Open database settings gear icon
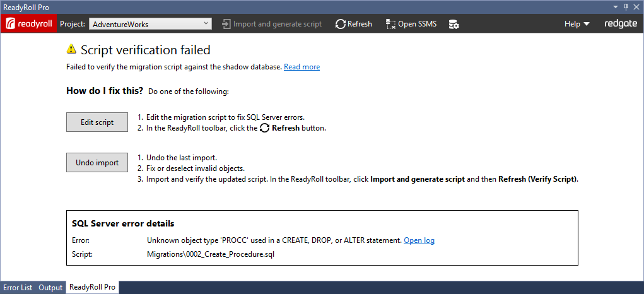This screenshot has width=644, height=294. pyautogui.click(x=454, y=24)
